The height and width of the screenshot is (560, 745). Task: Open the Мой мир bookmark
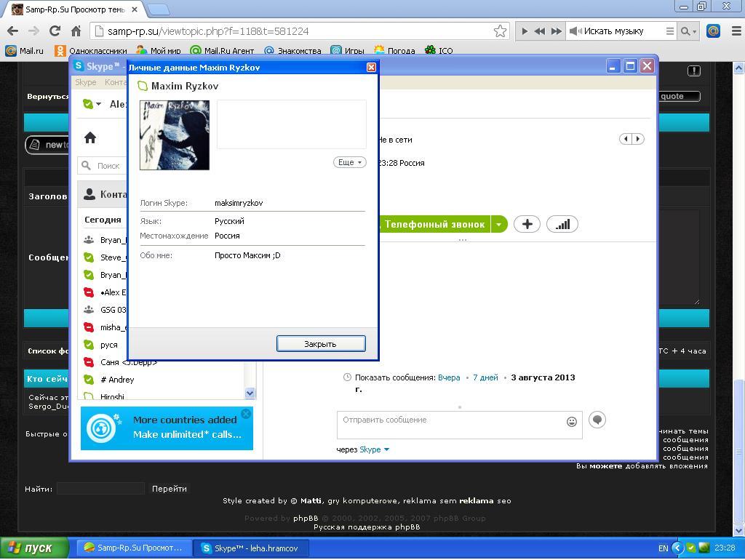(158, 50)
